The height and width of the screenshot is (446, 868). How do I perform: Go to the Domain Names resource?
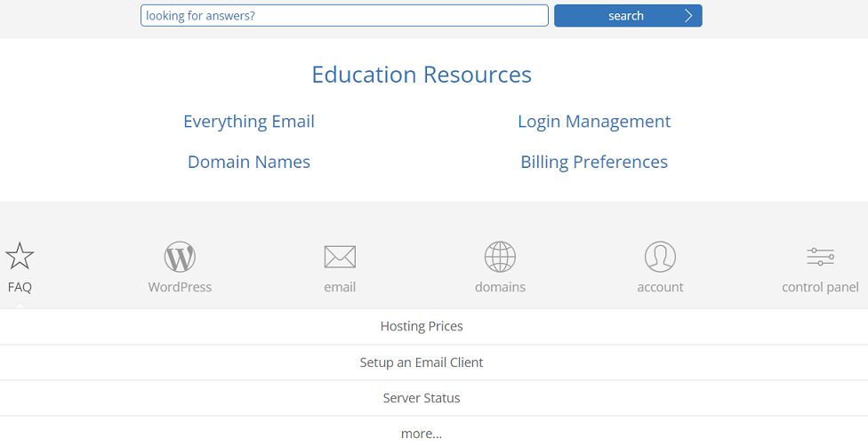[249, 162]
